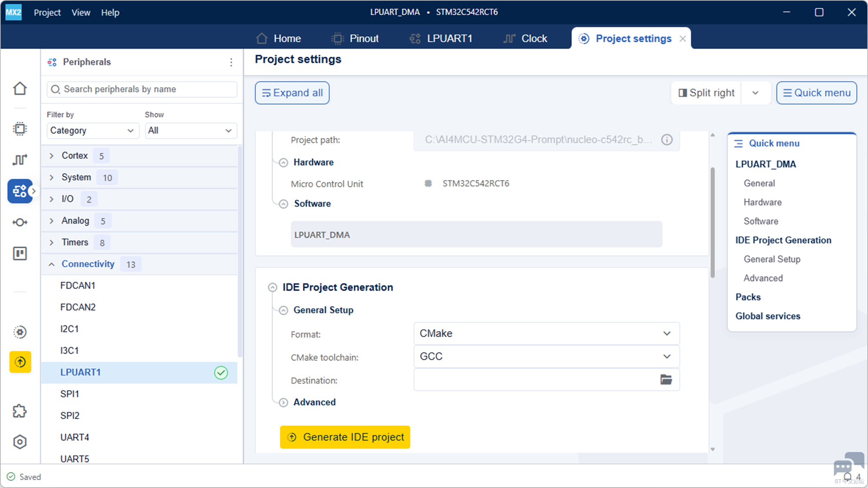Click the Project path info icon
The width and height of the screenshot is (868, 488).
[x=667, y=140]
